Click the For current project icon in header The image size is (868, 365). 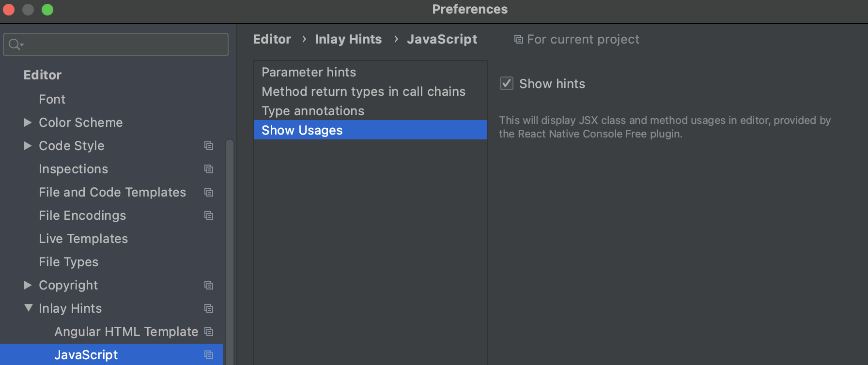[x=518, y=39]
